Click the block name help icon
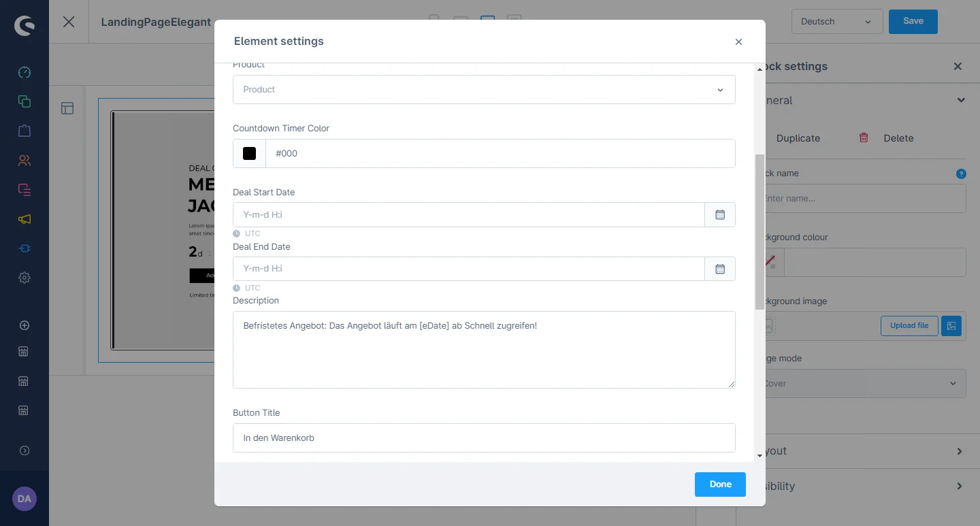Screen dimensions: 980x526 click(x=961, y=174)
